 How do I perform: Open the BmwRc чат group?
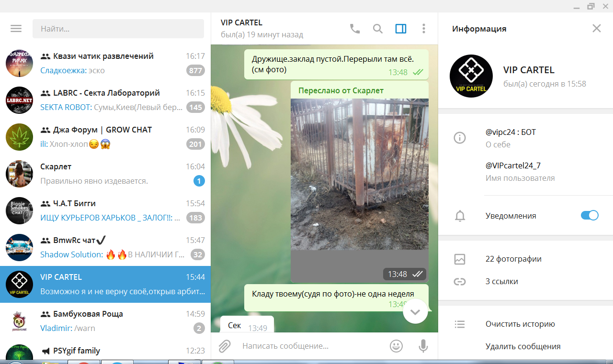coord(105,247)
